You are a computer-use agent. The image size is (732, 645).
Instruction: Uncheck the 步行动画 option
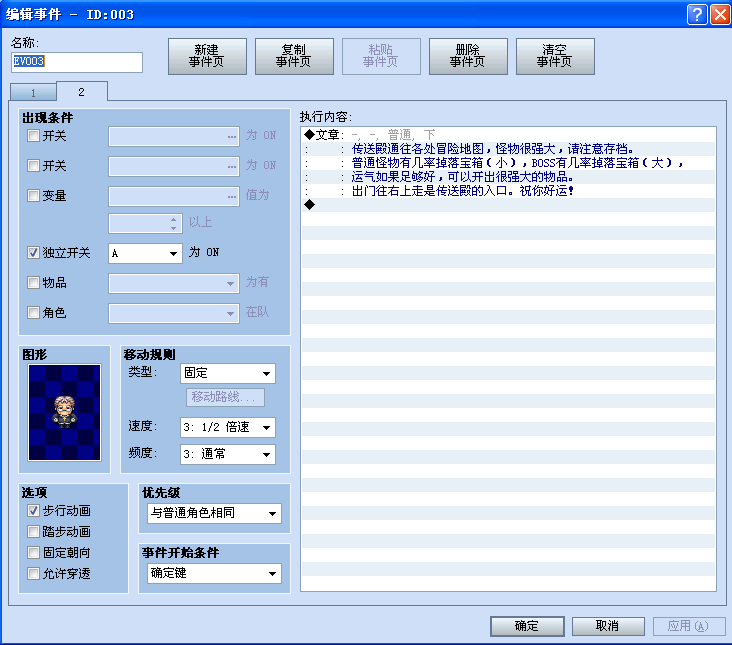(x=33, y=511)
